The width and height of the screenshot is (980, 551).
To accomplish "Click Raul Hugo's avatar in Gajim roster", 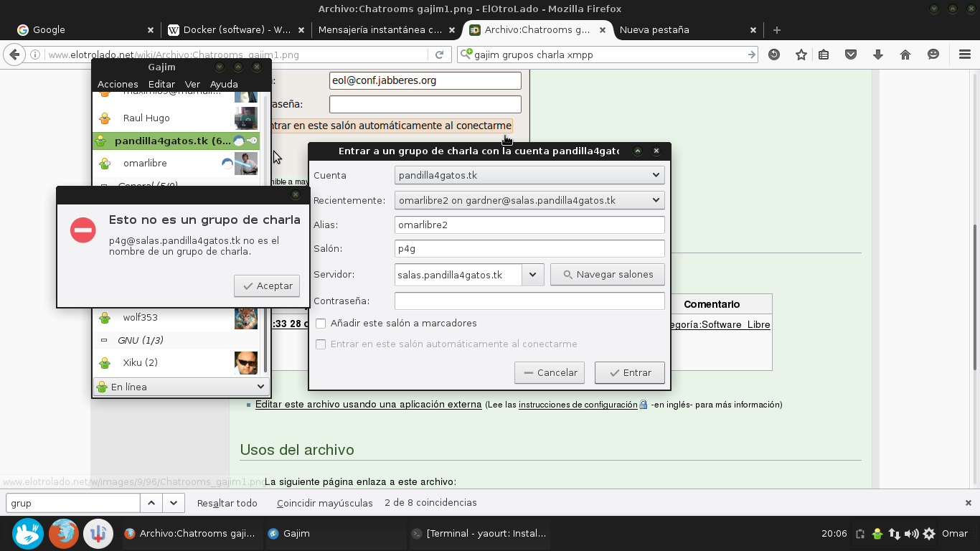I will coord(246,118).
